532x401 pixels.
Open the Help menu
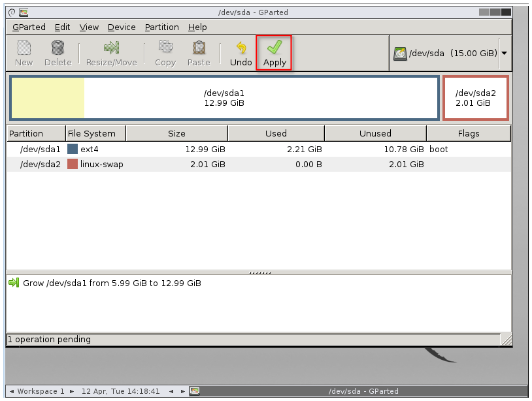click(197, 27)
